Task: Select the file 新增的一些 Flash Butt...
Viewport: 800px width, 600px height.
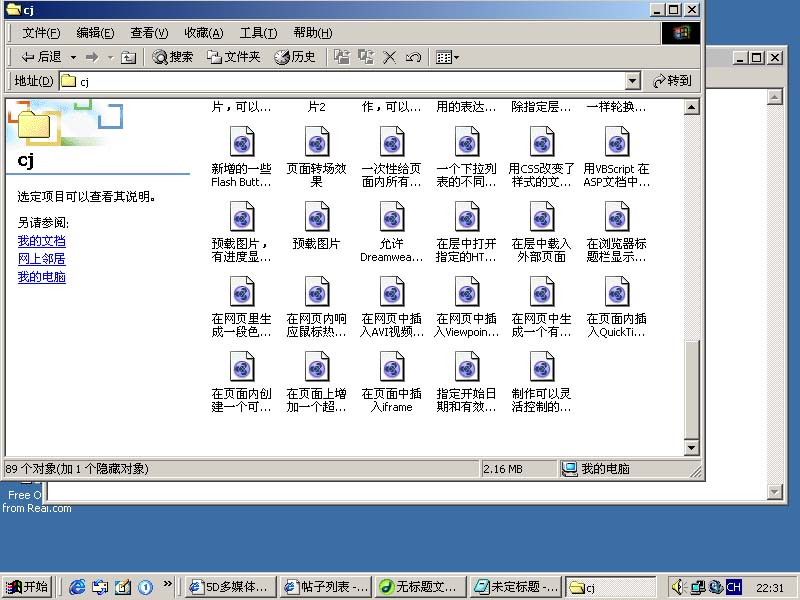Action: tap(242, 157)
